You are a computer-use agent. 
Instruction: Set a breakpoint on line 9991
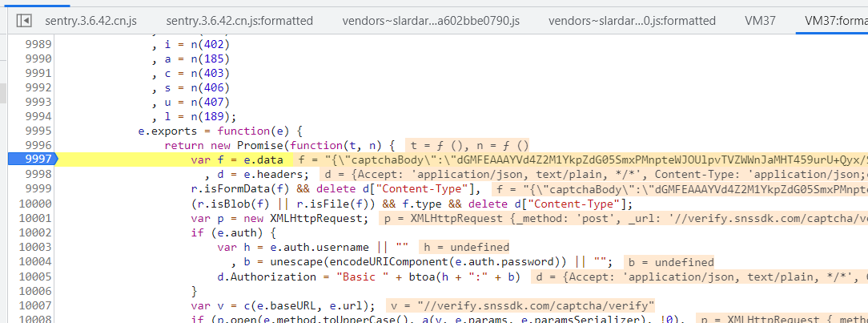38,73
